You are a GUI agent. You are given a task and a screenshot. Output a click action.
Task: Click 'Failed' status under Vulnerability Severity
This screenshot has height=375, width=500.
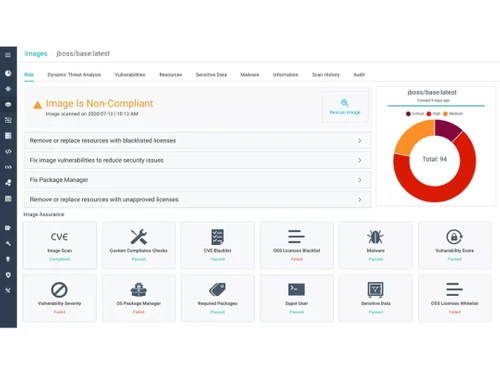coord(60,312)
